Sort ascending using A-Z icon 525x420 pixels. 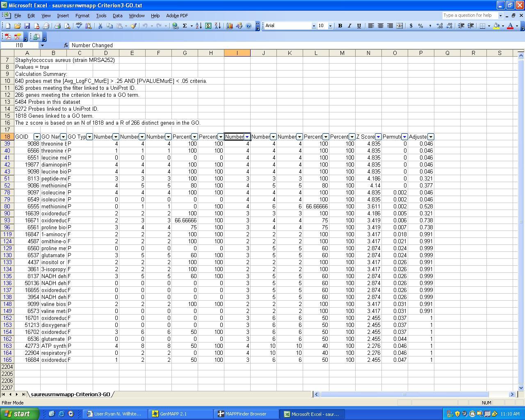(x=199, y=26)
